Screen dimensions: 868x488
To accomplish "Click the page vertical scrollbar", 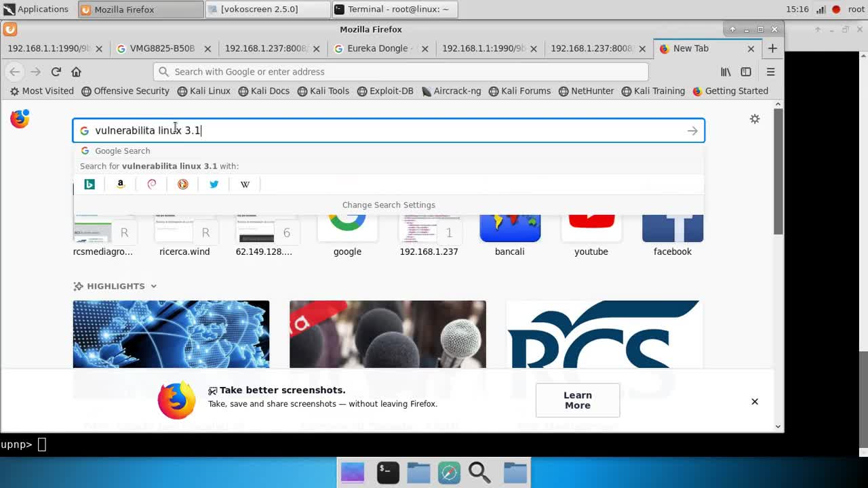I will [778, 171].
